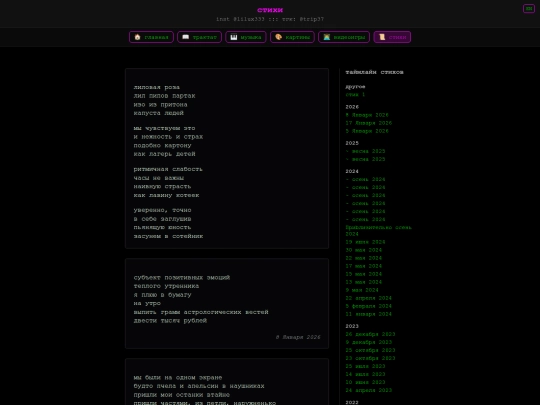Click the line "мы были на одном экране"

(178, 377)
